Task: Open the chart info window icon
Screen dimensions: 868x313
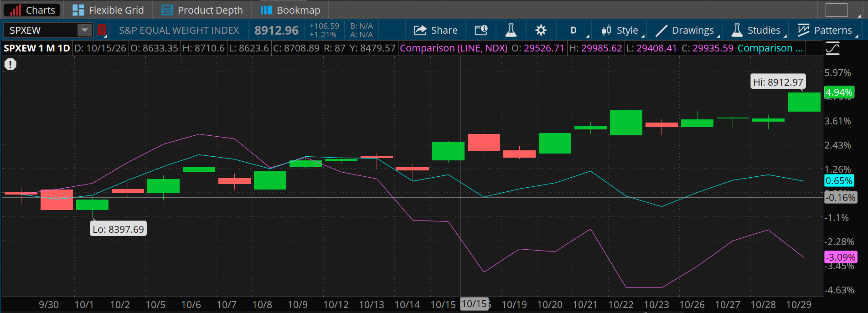Action: 481,30
